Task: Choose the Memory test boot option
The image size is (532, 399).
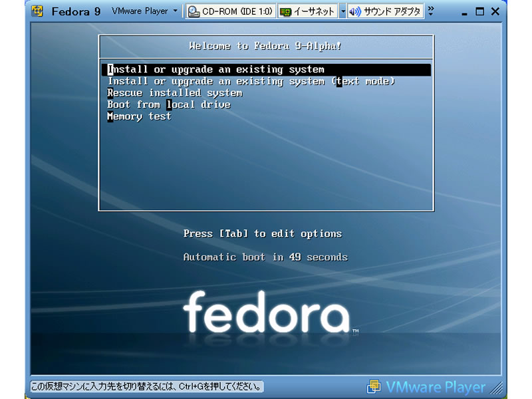Action: [139, 116]
